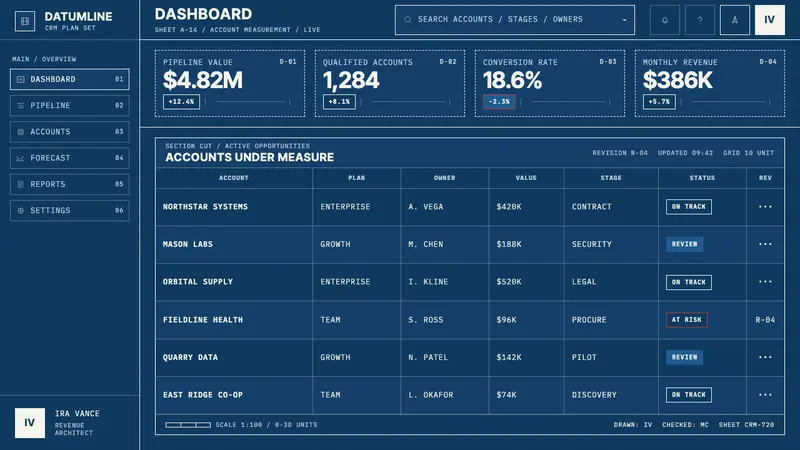The width and height of the screenshot is (800, 450).
Task: Click the scale bar graphic in footer
Action: [x=188, y=424]
